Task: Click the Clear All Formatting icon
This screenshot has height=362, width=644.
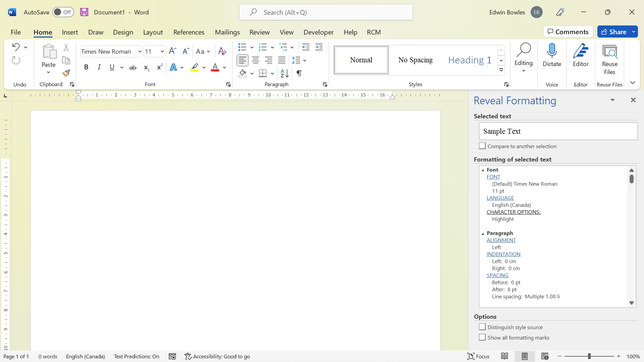Action: [x=222, y=51]
